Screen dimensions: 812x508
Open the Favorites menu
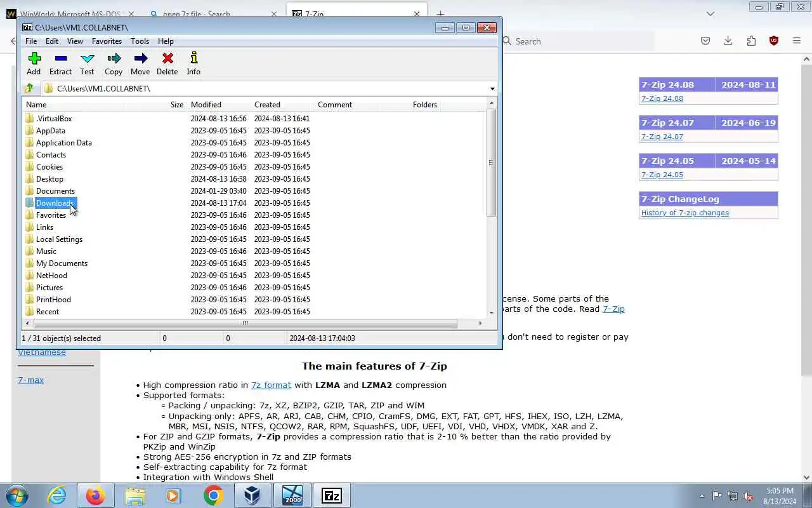click(x=107, y=41)
